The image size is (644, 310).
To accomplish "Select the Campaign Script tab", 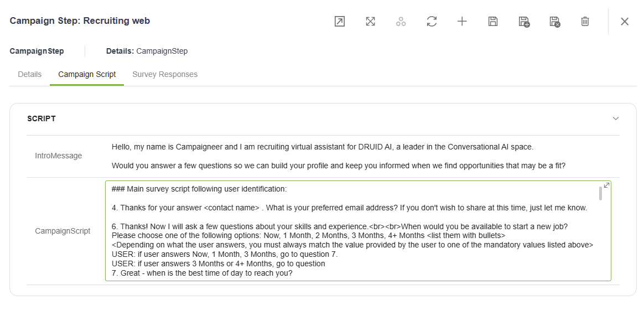I will (87, 74).
